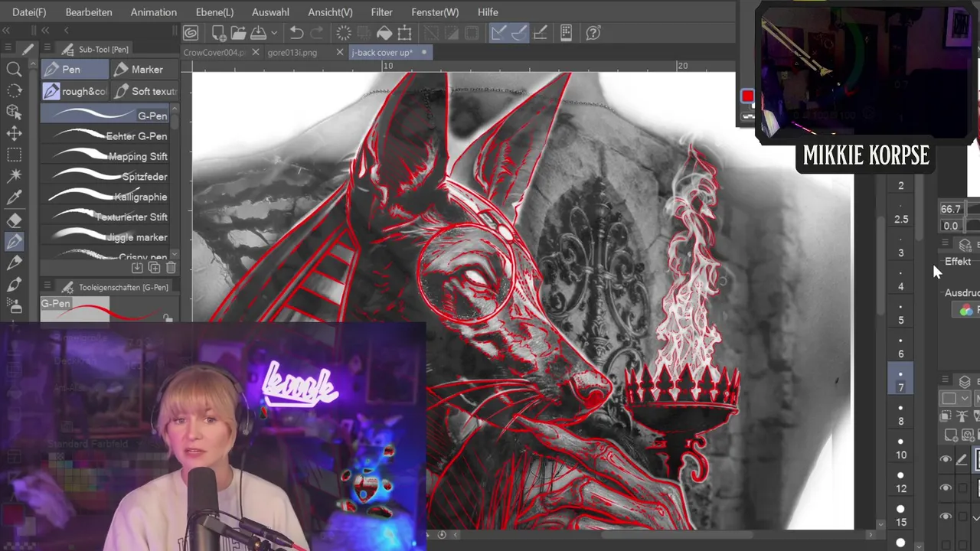Click the 66.7 opacity value field
The image size is (980, 551).
pos(953,209)
